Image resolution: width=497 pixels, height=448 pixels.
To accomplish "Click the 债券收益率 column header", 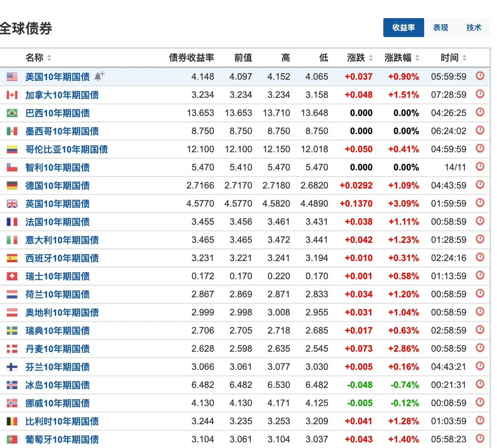I will 191,58.
